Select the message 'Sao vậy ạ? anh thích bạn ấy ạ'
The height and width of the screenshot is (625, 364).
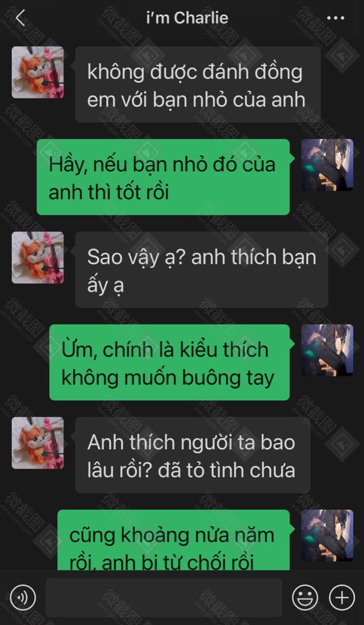point(202,270)
